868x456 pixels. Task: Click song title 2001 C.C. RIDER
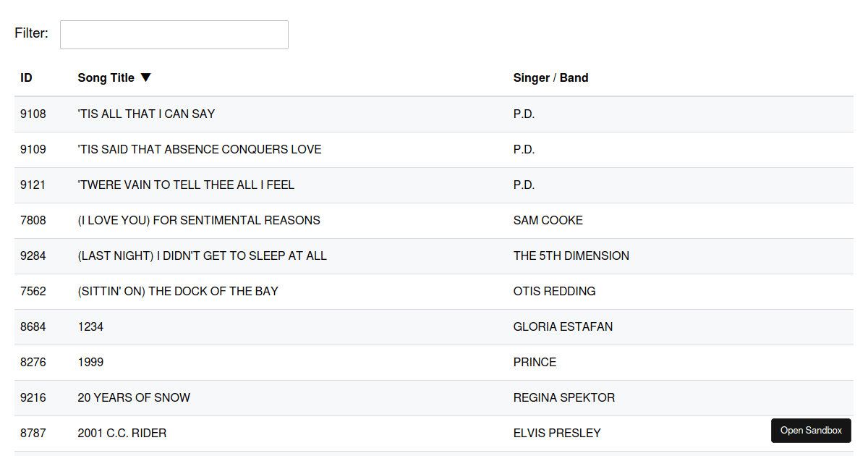(x=122, y=433)
